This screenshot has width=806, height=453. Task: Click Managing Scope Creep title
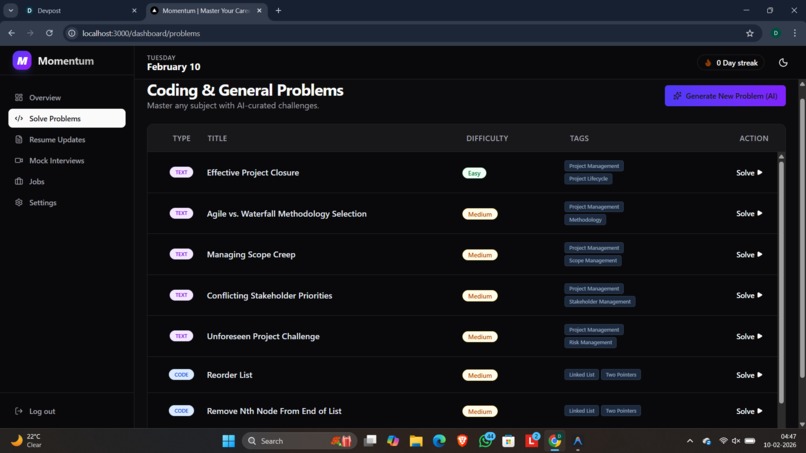[251, 255]
